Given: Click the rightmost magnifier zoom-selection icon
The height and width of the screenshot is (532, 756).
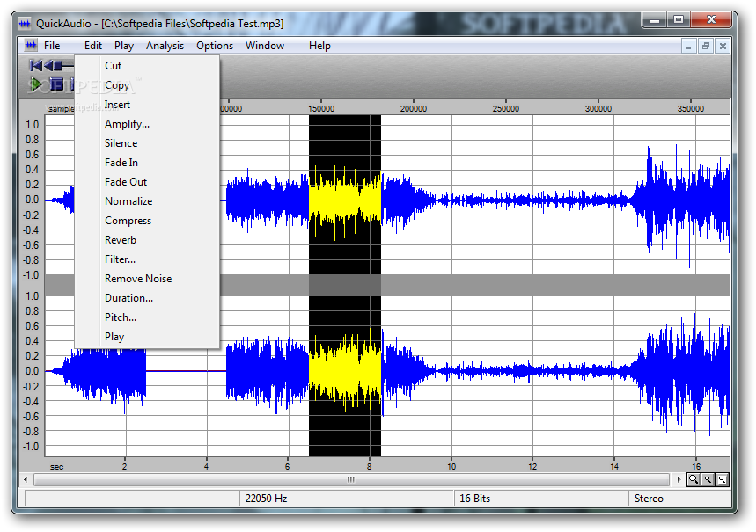Looking at the screenshot, I should point(722,479).
